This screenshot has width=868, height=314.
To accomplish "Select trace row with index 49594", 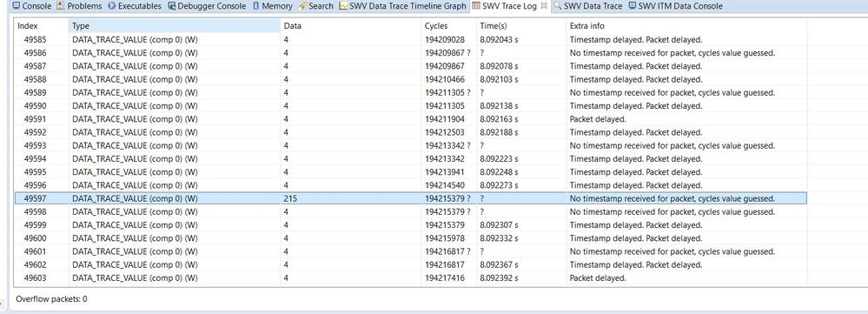I will 410,159.
